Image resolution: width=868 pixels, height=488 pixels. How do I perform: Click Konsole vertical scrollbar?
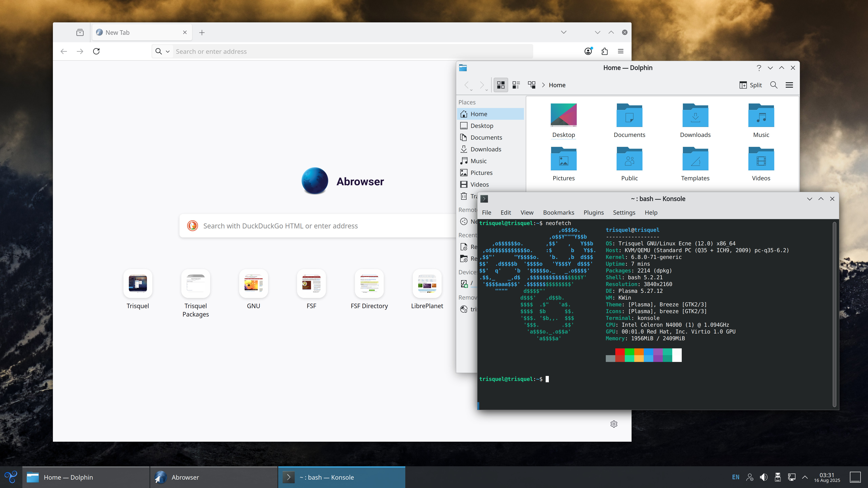click(x=834, y=314)
